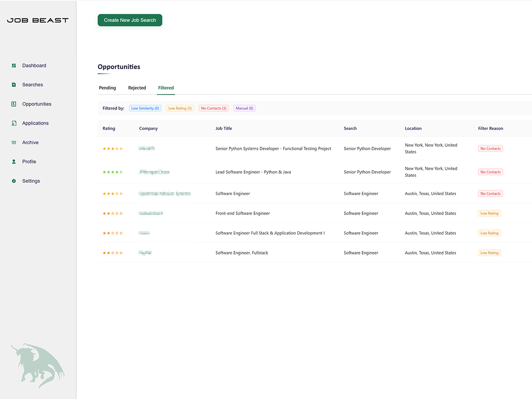The image size is (532, 399).
Task: Select the Searches sidebar icon
Action: coord(14,84)
